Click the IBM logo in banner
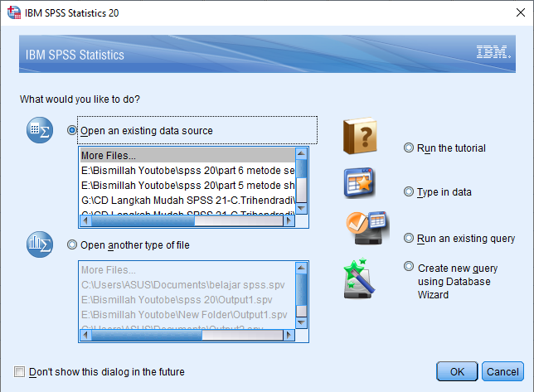Screen dimensions: 534x392 click(x=493, y=52)
